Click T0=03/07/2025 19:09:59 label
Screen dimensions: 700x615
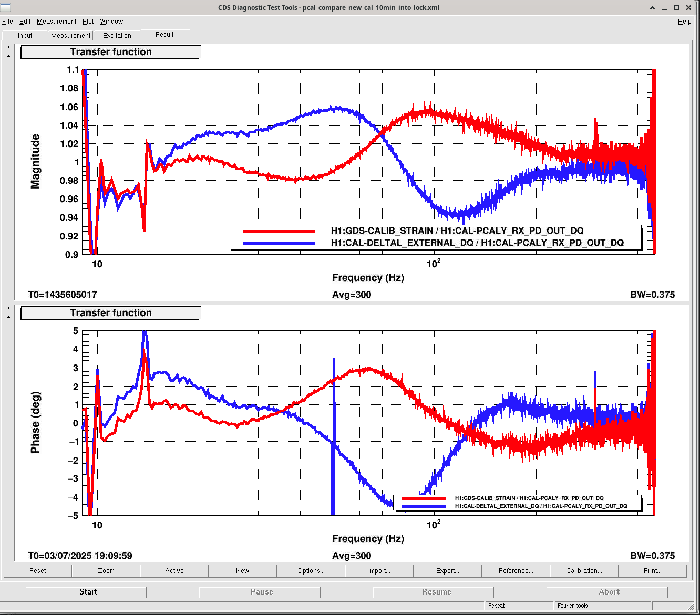tap(80, 556)
